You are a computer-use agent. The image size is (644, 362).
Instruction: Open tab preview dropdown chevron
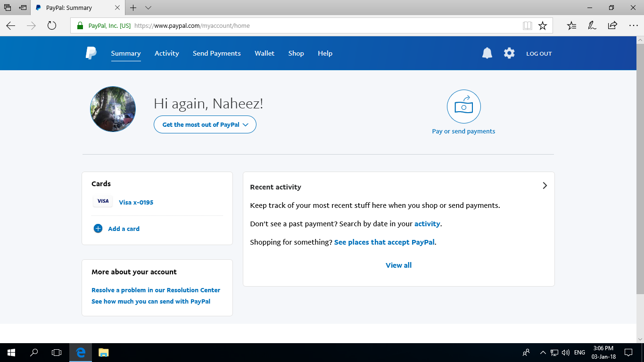click(x=148, y=8)
